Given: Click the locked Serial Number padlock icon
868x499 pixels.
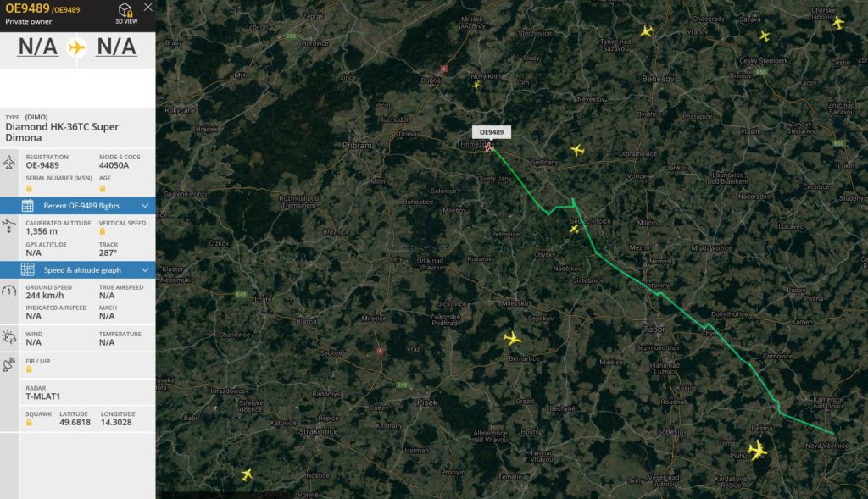Looking at the screenshot, I should click(30, 189).
